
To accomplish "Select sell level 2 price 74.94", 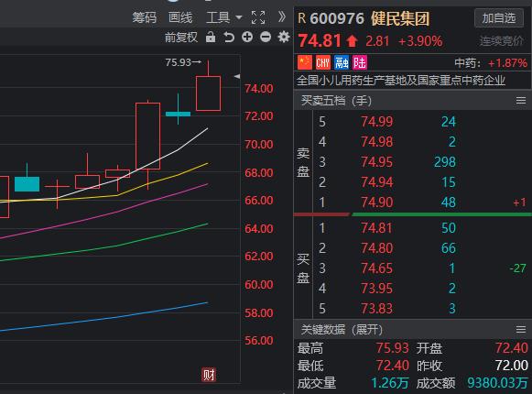I will pos(376,182).
